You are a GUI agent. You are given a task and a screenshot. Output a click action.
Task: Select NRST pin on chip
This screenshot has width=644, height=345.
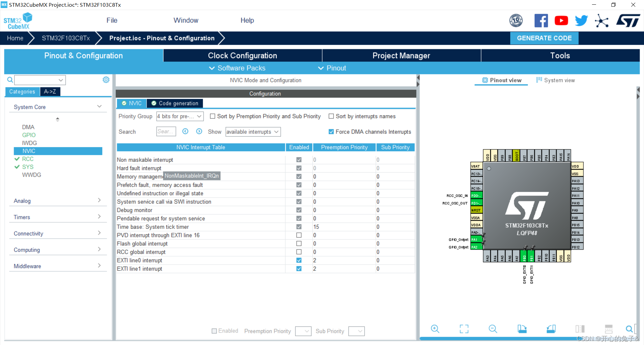point(476,210)
